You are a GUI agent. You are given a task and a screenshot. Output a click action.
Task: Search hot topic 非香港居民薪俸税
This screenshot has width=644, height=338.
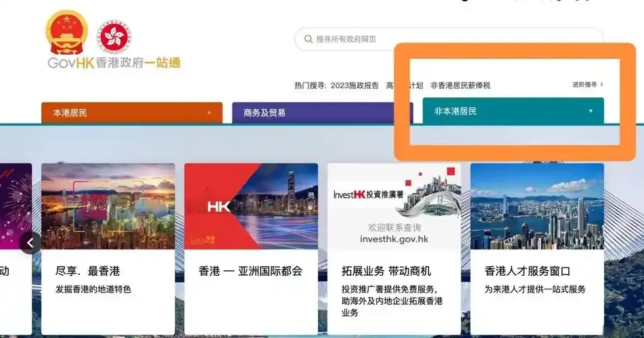click(x=460, y=85)
